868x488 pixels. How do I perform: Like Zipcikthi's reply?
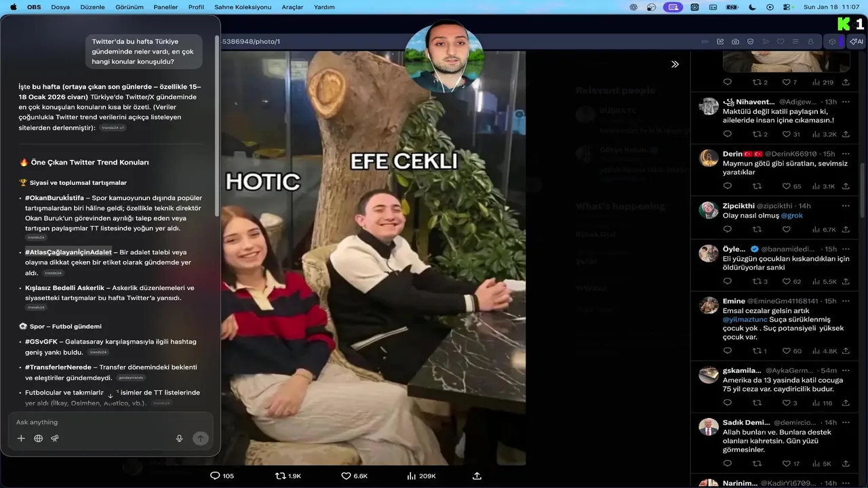(787, 230)
